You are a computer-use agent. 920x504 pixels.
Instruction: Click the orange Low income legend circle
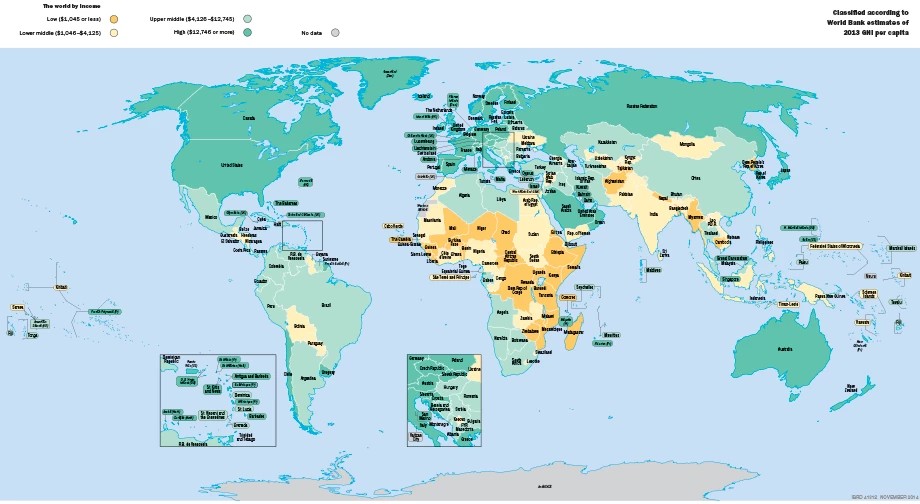[114, 19]
